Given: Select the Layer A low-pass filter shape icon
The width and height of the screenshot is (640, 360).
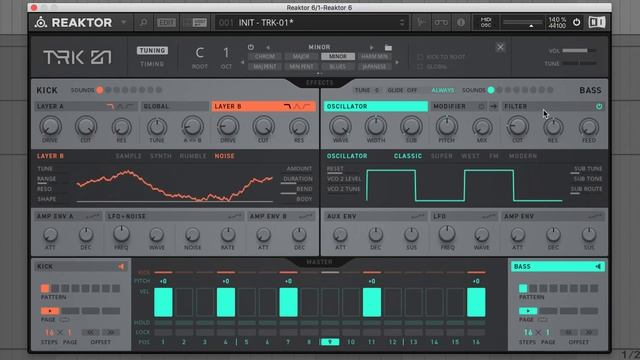Looking at the screenshot, I should [x=110, y=107].
